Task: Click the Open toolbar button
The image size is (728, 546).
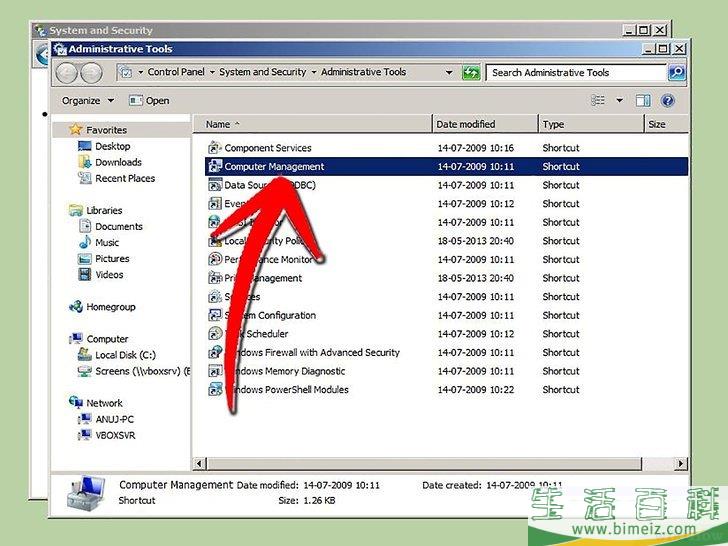Action: point(149,101)
